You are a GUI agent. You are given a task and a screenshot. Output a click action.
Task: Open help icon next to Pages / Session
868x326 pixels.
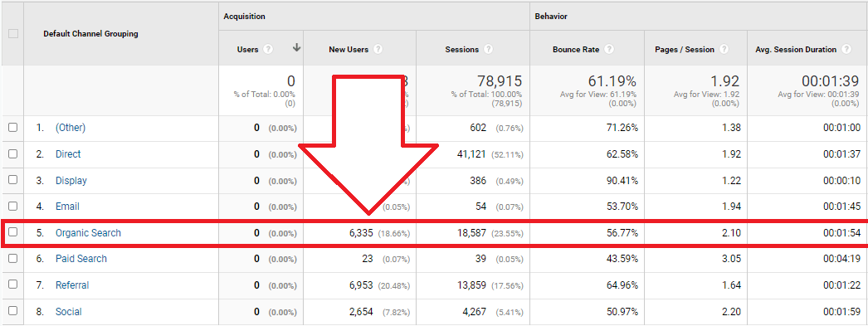pos(724,49)
